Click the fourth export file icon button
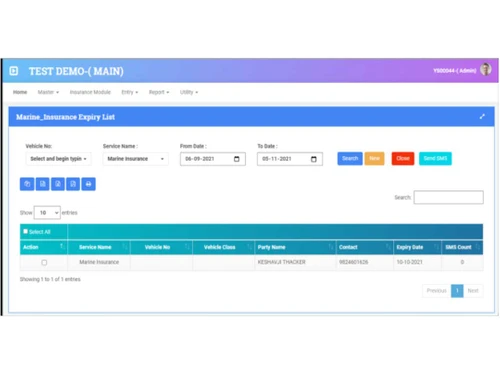 pos(73,184)
